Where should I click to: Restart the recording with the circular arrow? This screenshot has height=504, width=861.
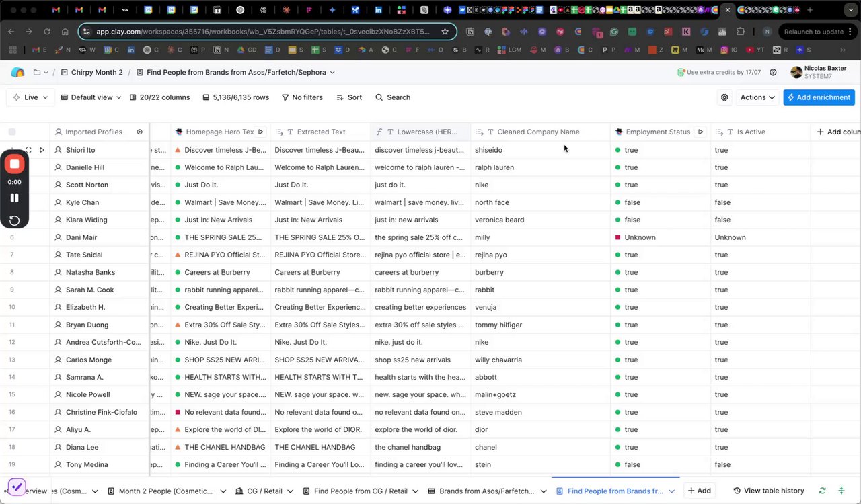[14, 220]
